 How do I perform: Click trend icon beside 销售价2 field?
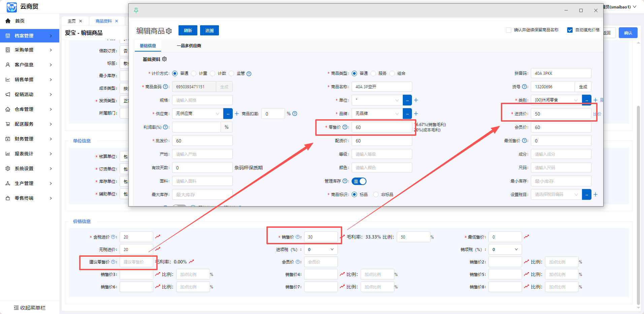pyautogui.click(x=526, y=261)
